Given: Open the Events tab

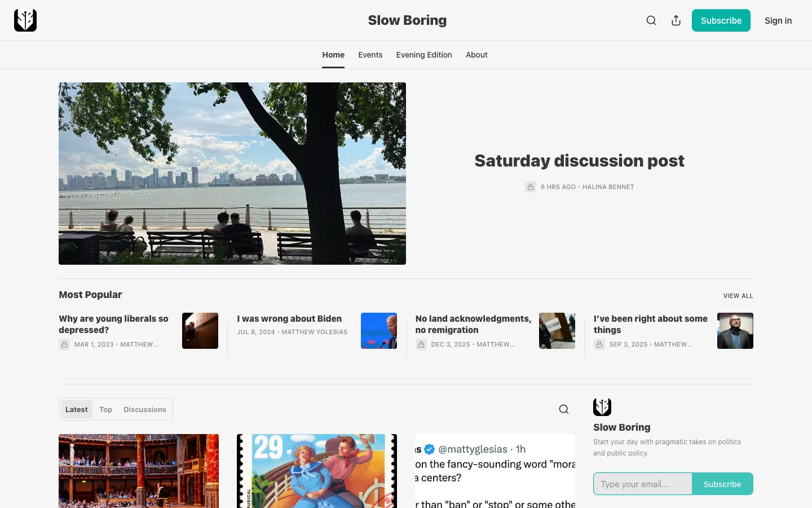Looking at the screenshot, I should click(370, 55).
